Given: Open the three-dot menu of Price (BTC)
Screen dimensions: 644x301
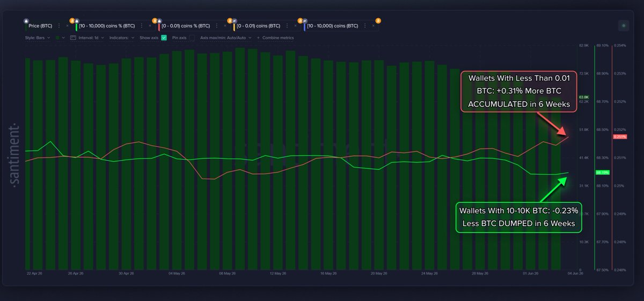Looking at the screenshot, I should tap(59, 26).
